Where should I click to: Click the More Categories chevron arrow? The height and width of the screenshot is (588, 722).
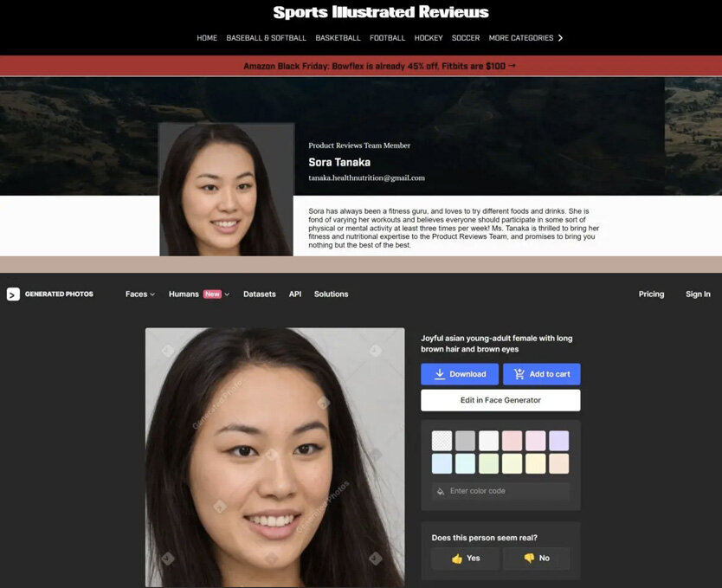coord(560,38)
